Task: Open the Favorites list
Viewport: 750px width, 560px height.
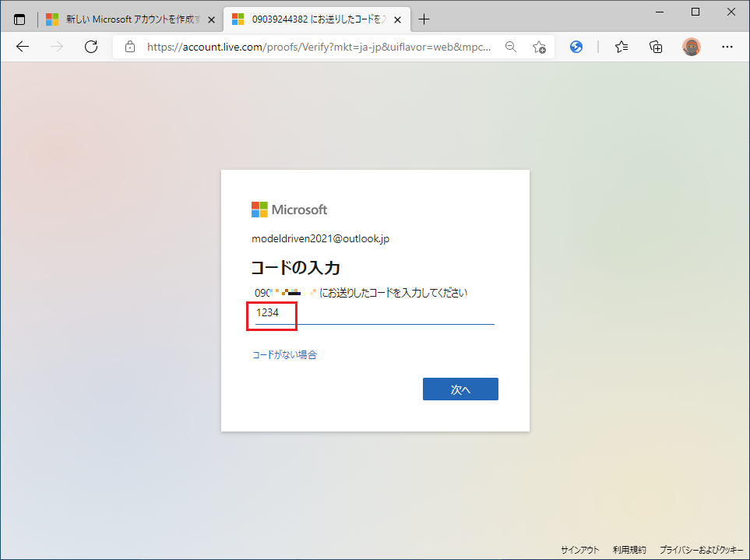Action: pos(621,47)
